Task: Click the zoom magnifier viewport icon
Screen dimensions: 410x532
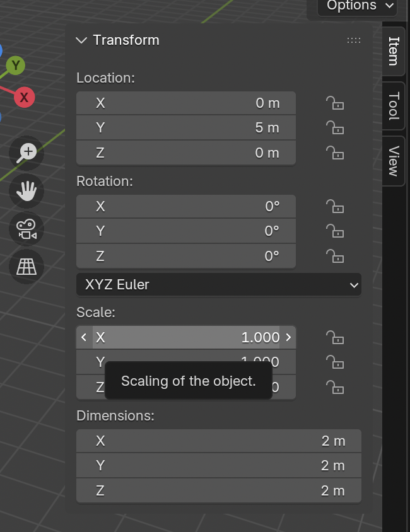Action: [x=26, y=153]
